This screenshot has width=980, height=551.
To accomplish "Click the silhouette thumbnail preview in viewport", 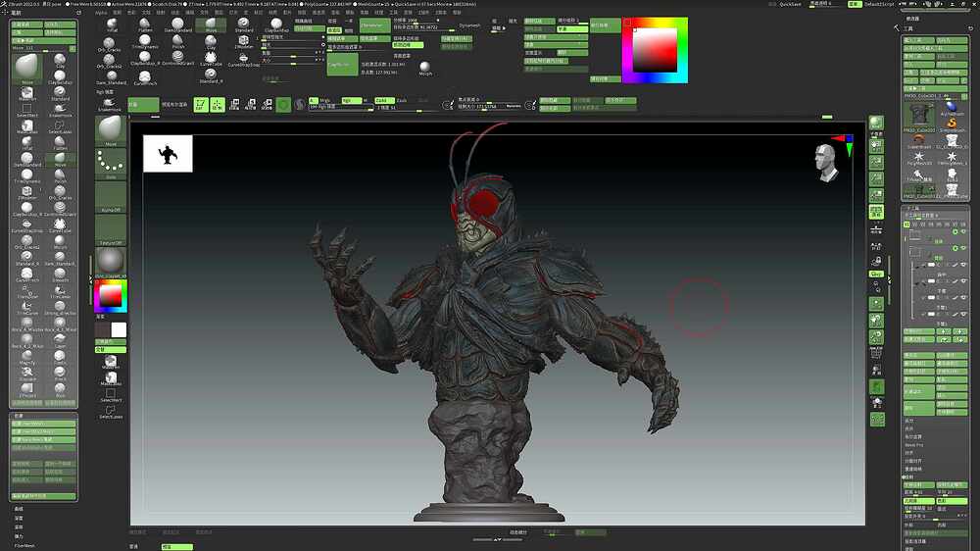I will tap(168, 153).
